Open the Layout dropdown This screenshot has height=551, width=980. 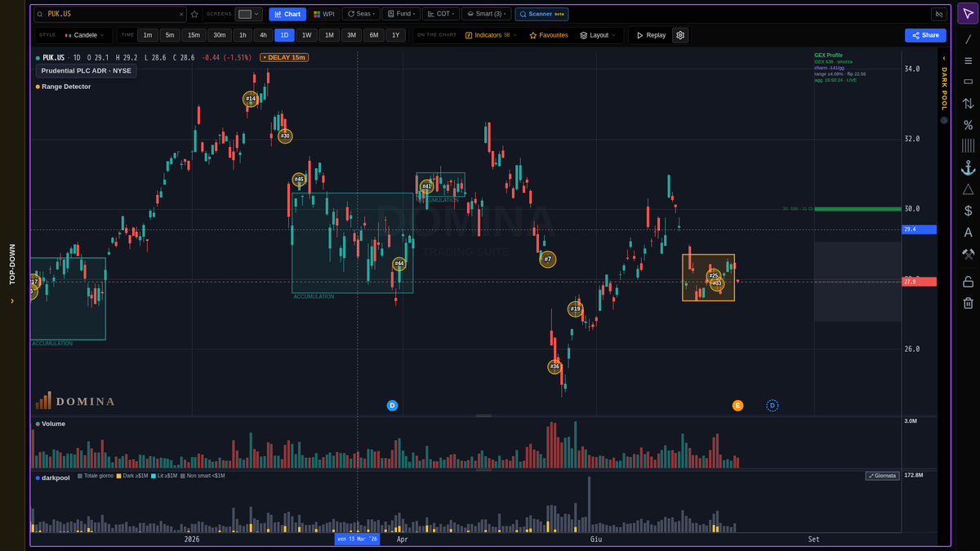(599, 35)
